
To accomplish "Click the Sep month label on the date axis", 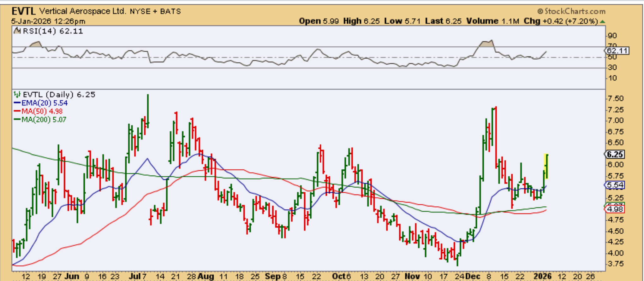I will [x=273, y=276].
